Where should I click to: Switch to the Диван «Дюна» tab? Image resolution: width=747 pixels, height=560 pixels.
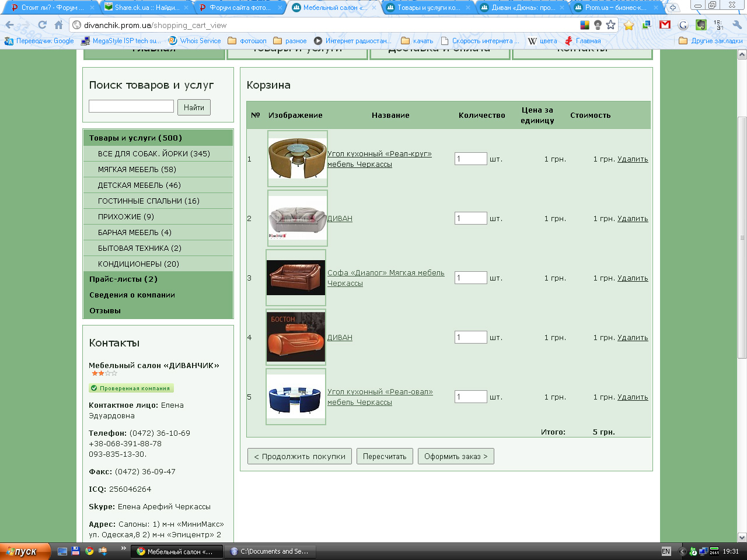pyautogui.click(x=522, y=8)
